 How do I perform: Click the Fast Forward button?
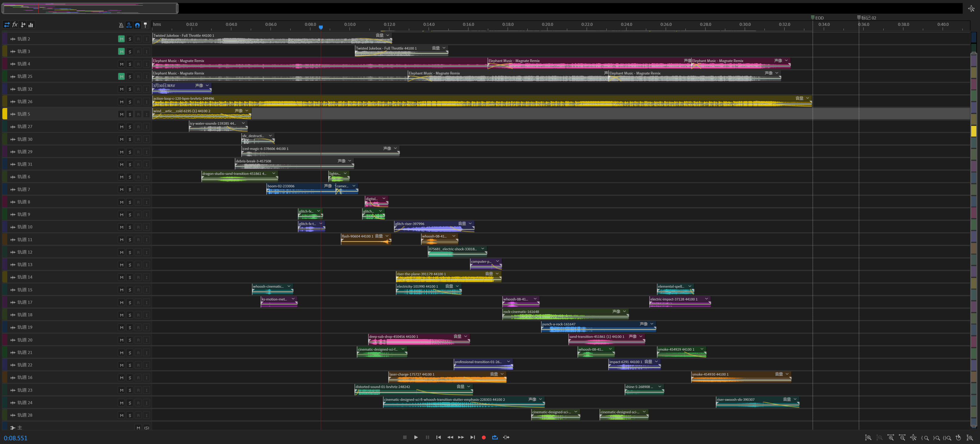click(x=461, y=437)
